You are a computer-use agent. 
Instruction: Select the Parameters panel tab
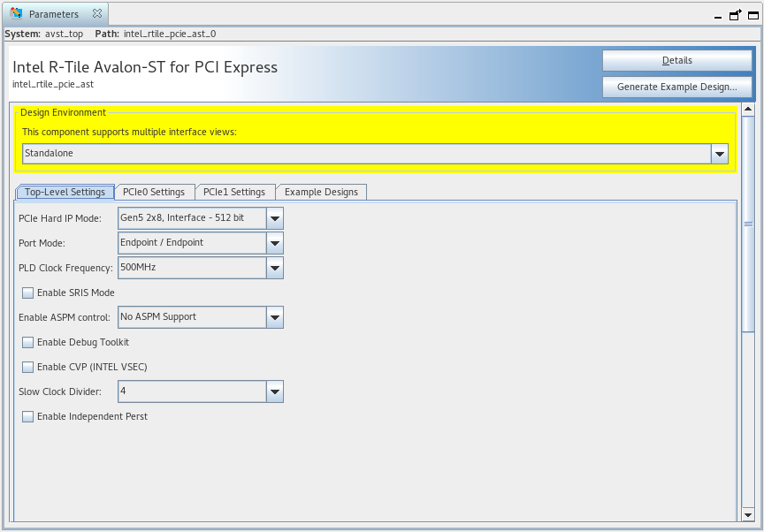coord(55,13)
